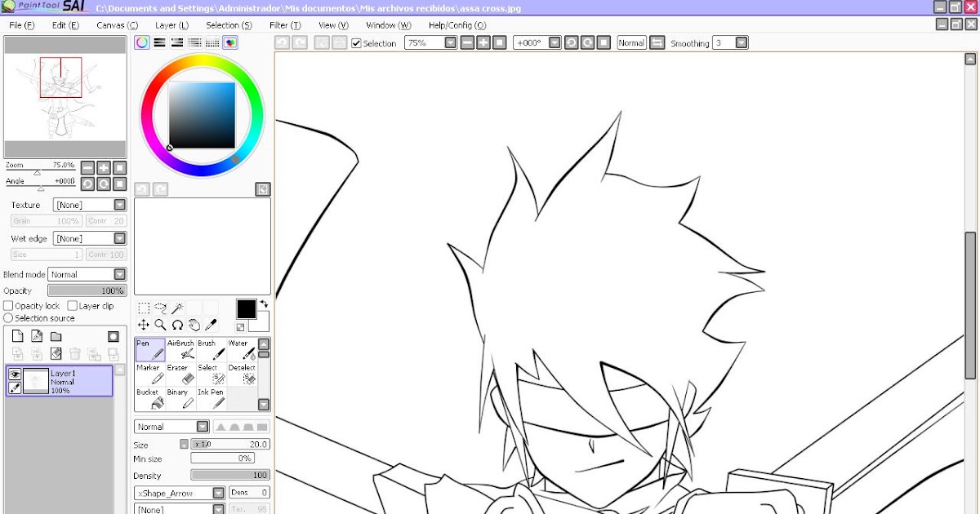This screenshot has height=514, width=980.
Task: Create a new layer set folder
Action: click(56, 336)
